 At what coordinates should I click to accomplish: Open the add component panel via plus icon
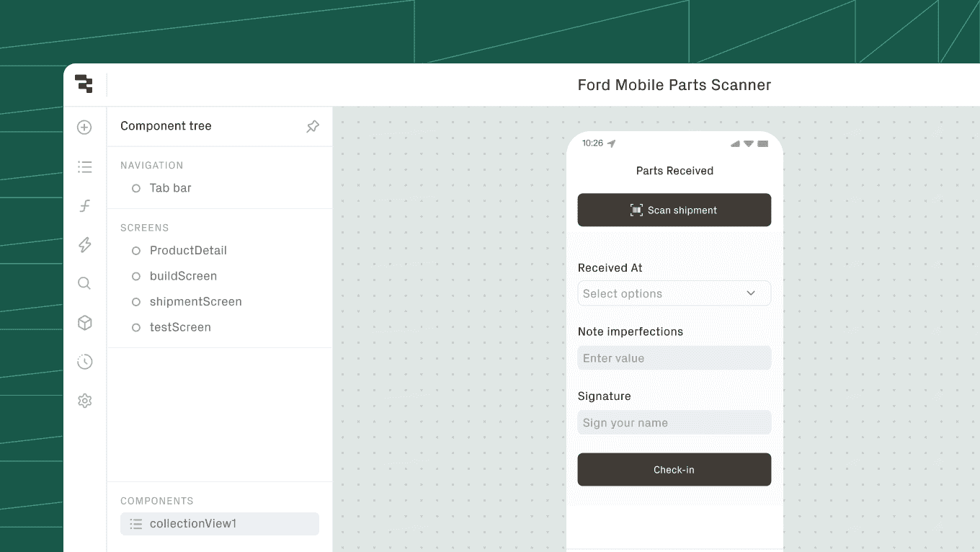(84, 127)
